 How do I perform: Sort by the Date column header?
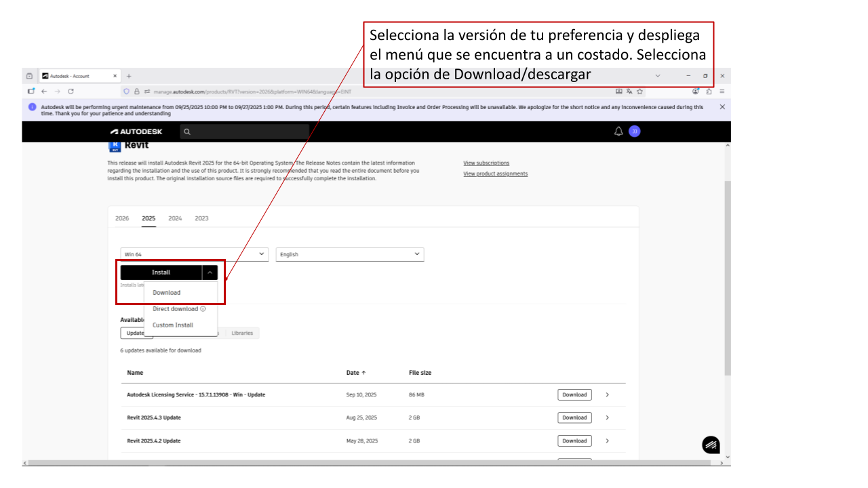pyautogui.click(x=356, y=373)
